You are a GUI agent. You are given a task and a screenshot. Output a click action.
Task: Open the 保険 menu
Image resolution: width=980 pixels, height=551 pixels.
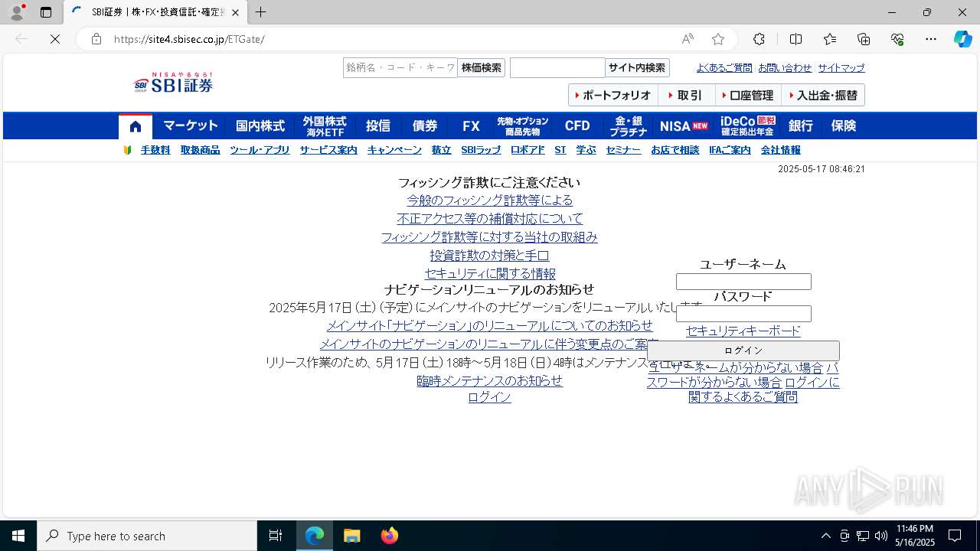tap(844, 126)
